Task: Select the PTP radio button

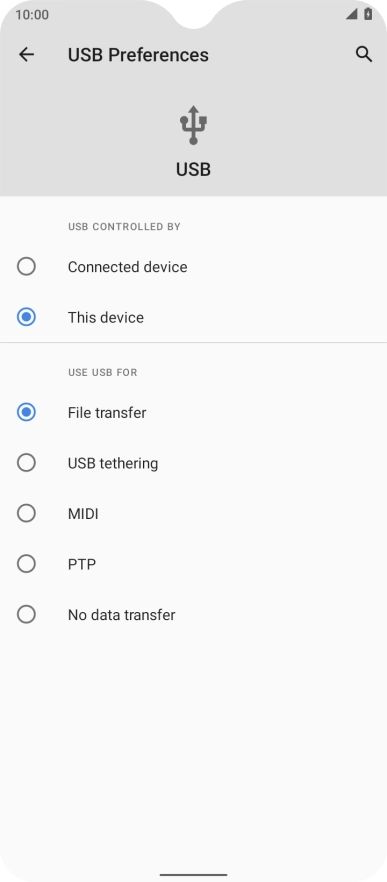Action: (26, 564)
